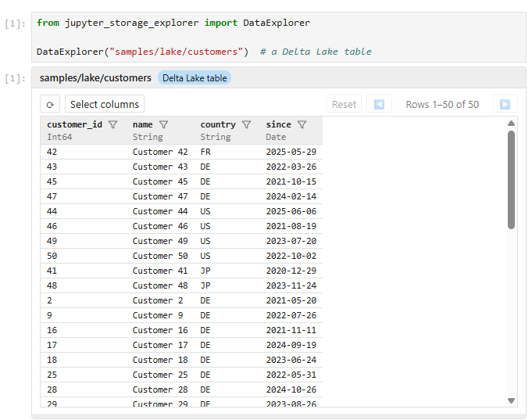
Task: Select cell Customer 41
Action: pyautogui.click(x=160, y=271)
